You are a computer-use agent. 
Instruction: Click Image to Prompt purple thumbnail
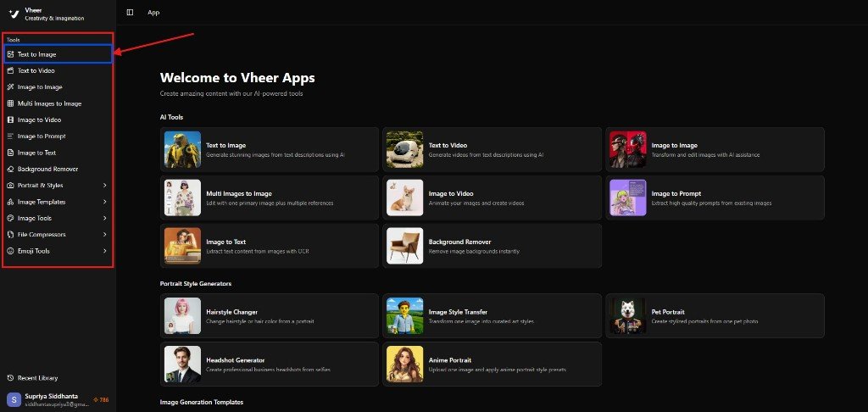click(628, 198)
